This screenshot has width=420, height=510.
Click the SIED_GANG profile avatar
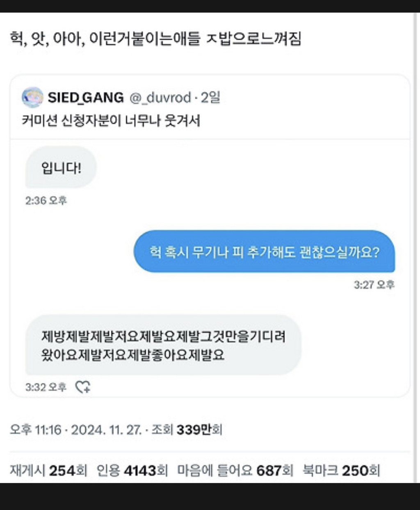point(32,98)
